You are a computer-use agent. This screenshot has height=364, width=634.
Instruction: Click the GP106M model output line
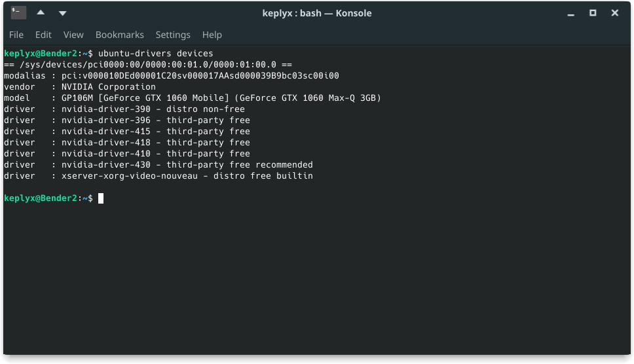pyautogui.click(x=221, y=98)
